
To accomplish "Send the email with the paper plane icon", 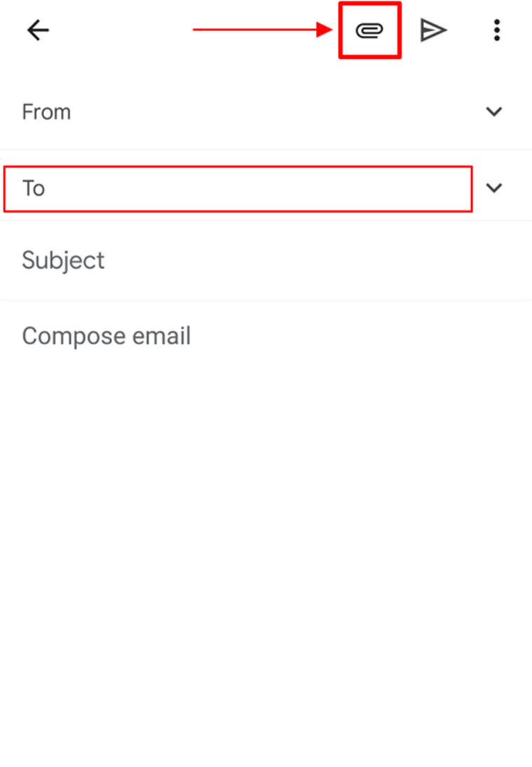I will pos(433,30).
